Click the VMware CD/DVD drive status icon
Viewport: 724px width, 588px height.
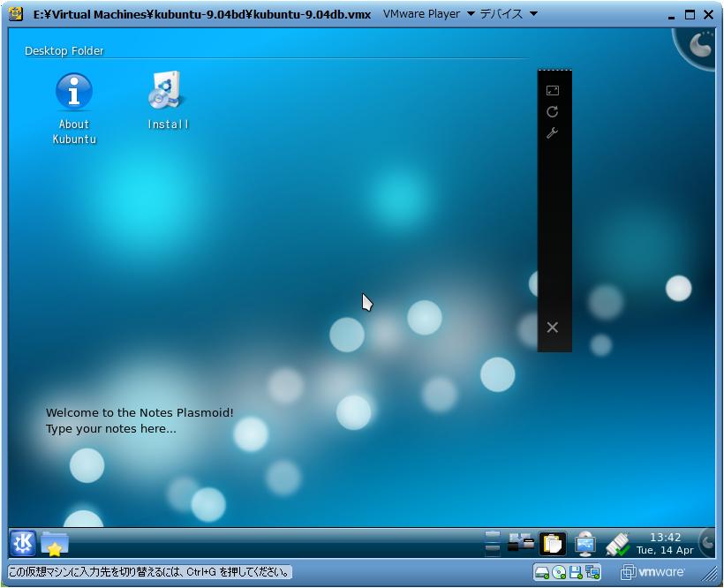559,572
